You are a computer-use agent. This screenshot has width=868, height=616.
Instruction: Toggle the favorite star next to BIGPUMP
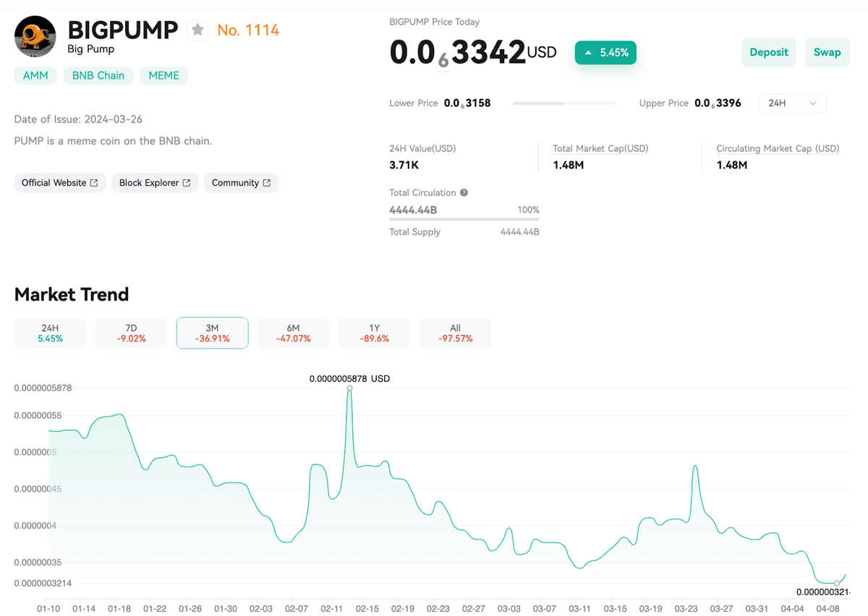(197, 30)
